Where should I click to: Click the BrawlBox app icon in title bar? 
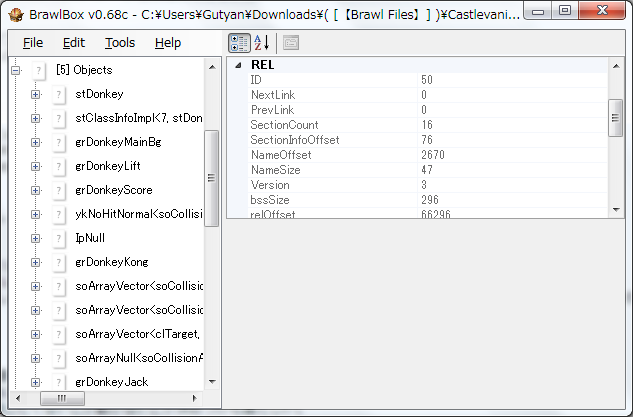tap(16, 15)
